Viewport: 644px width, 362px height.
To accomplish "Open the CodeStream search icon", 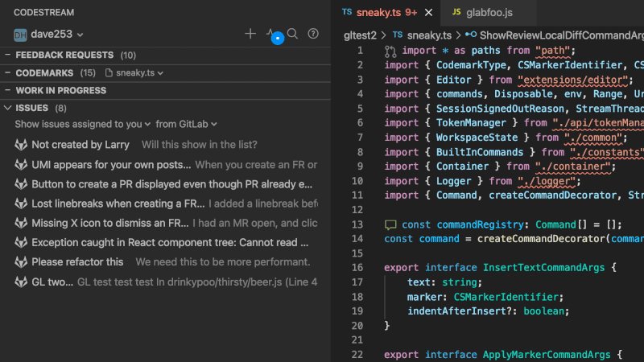I will point(292,34).
